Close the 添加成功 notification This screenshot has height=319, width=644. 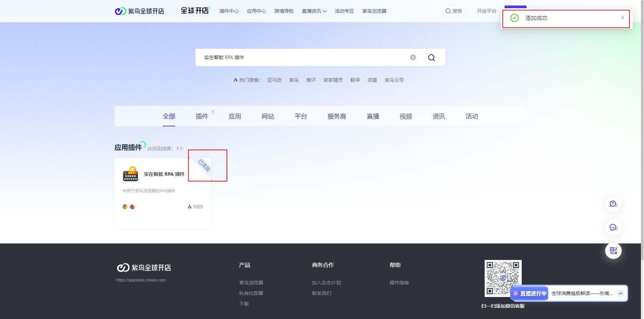(x=622, y=18)
